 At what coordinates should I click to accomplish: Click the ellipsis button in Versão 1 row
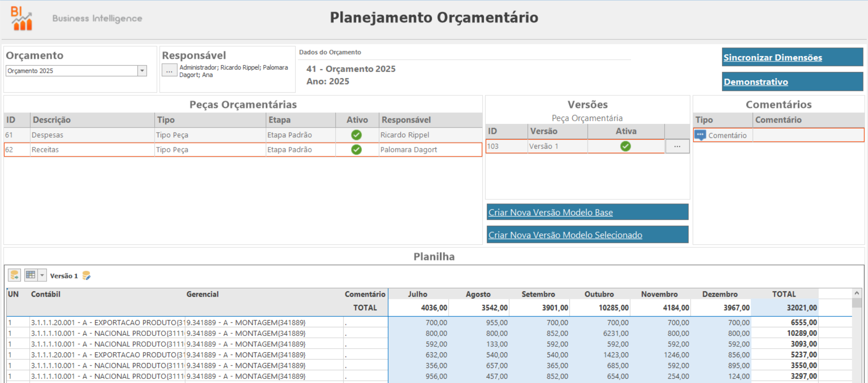[x=677, y=146]
